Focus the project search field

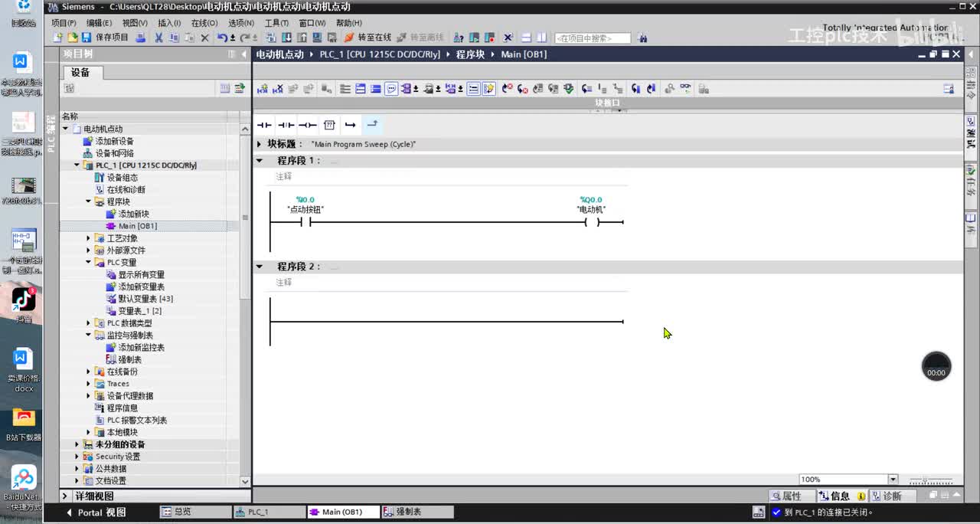593,38
